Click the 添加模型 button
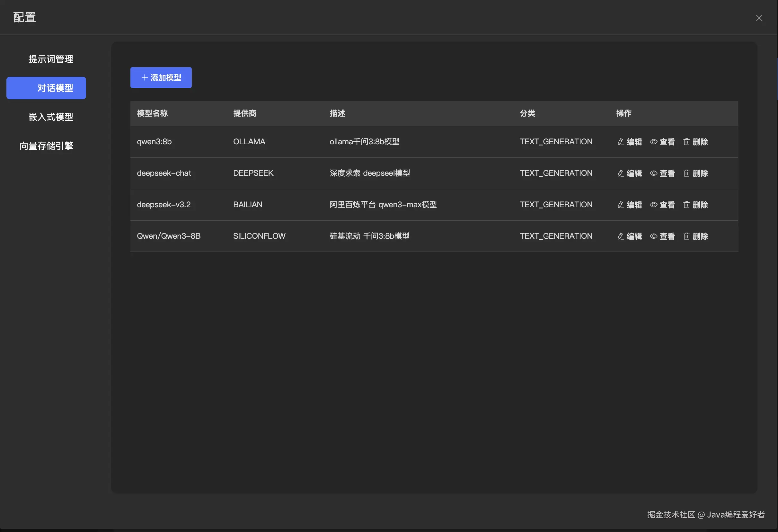The width and height of the screenshot is (778, 532). point(161,78)
